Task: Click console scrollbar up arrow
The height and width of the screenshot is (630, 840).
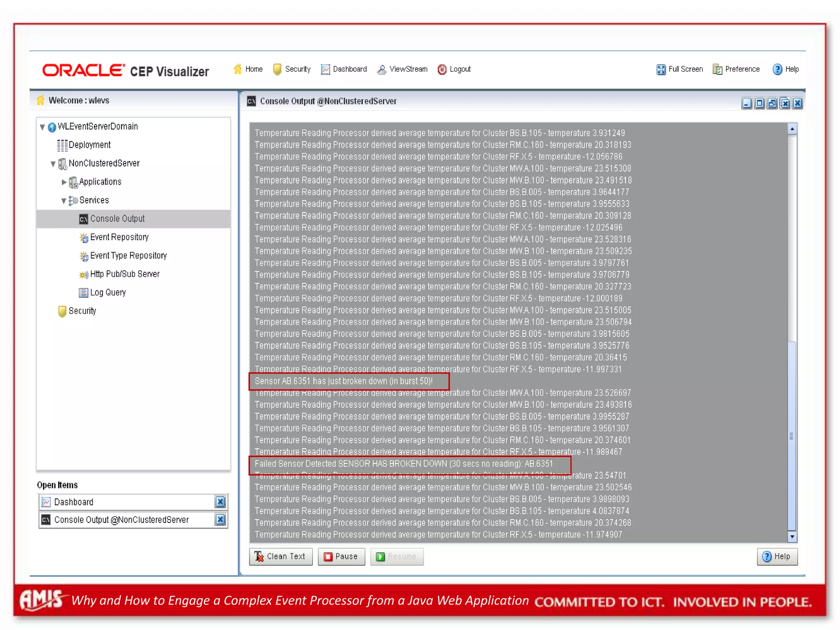Action: point(792,129)
